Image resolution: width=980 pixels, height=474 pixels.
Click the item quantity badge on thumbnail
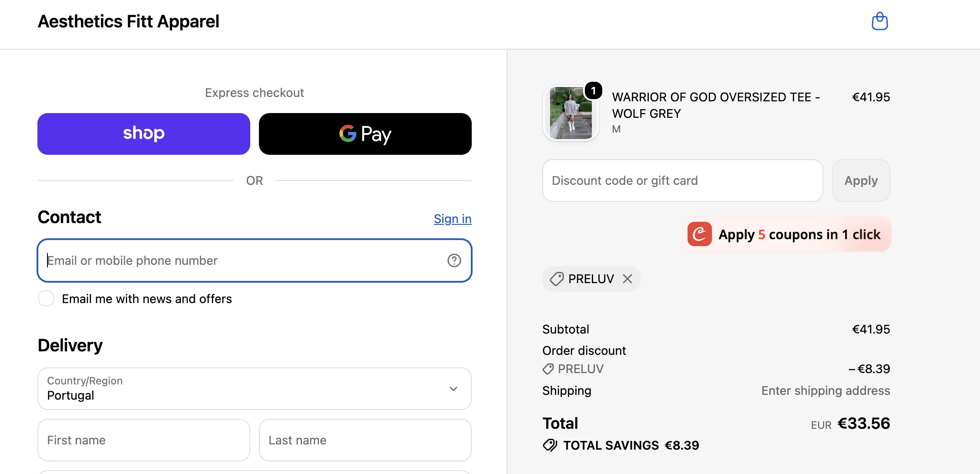point(593,90)
